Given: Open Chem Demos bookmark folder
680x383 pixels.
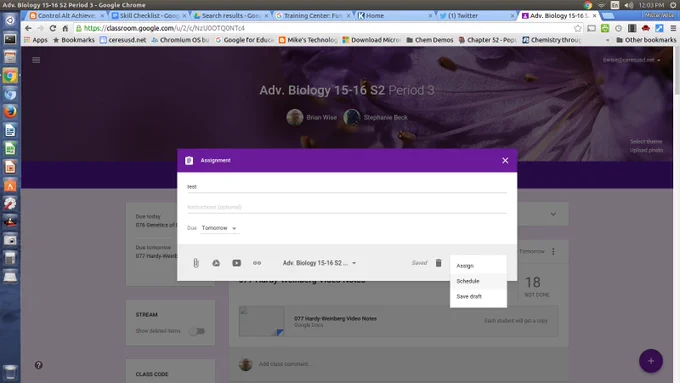Looking at the screenshot, I should click(430, 40).
